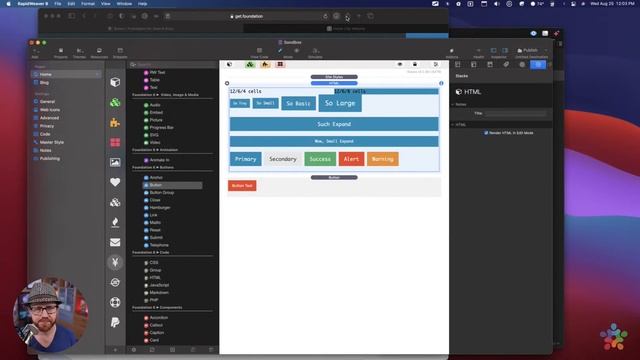The image size is (640, 360).
Task: Open the lifebuoy library icon
Action: point(115,302)
